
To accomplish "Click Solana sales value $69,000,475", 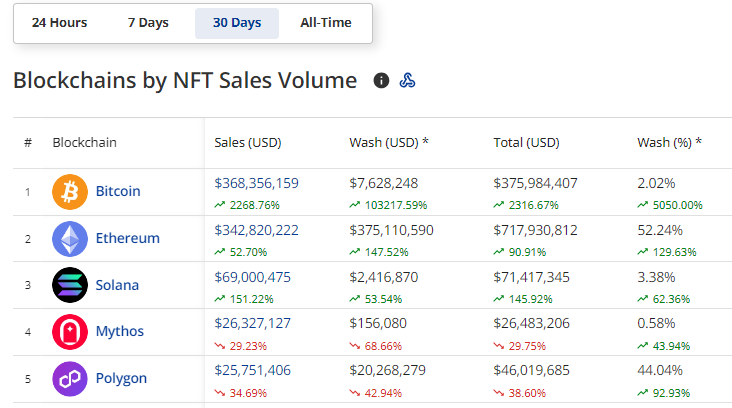I will 252,277.
